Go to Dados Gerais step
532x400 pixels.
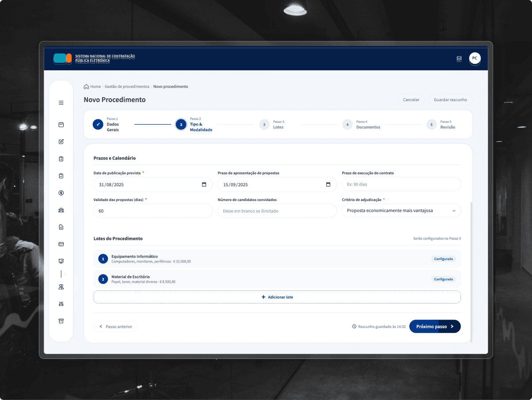click(113, 127)
